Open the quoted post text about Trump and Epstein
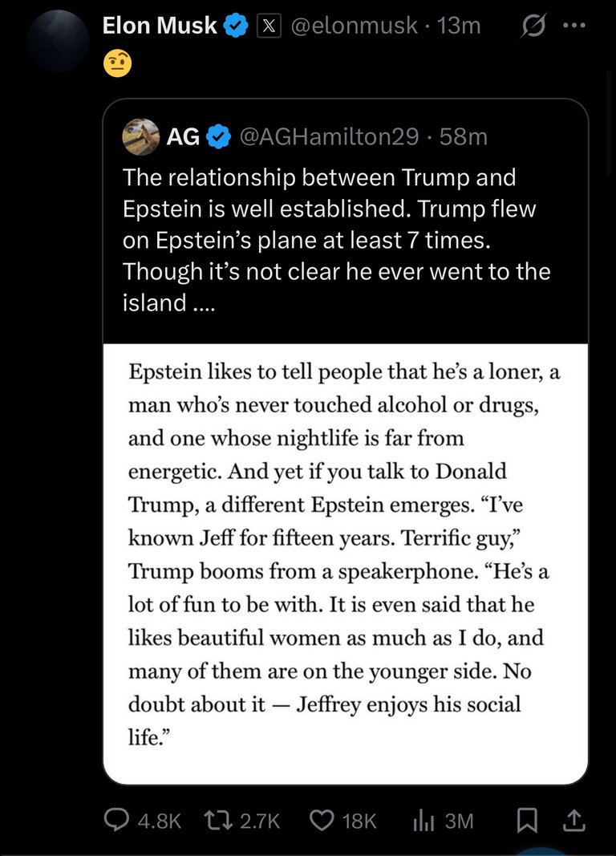The height and width of the screenshot is (856, 616). (336, 240)
